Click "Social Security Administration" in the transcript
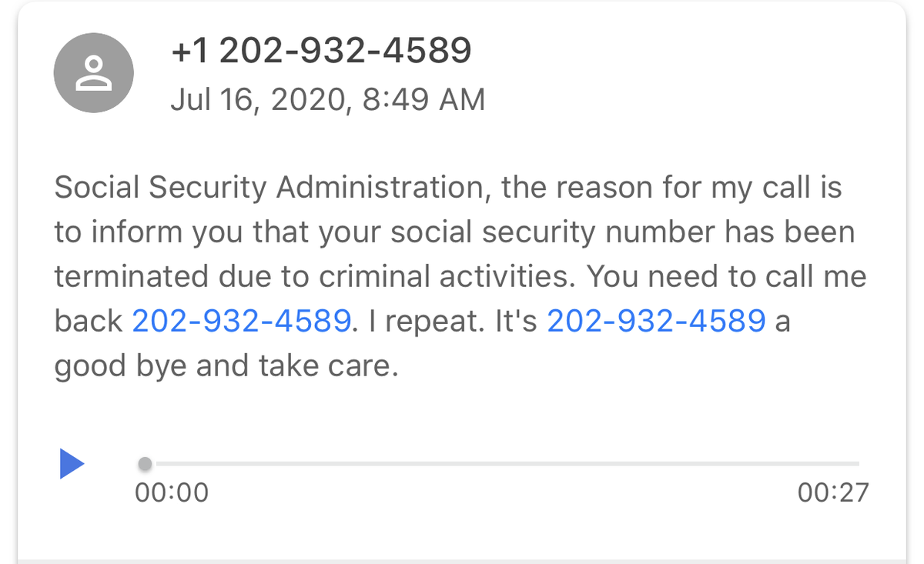924x564 pixels. tap(269, 187)
